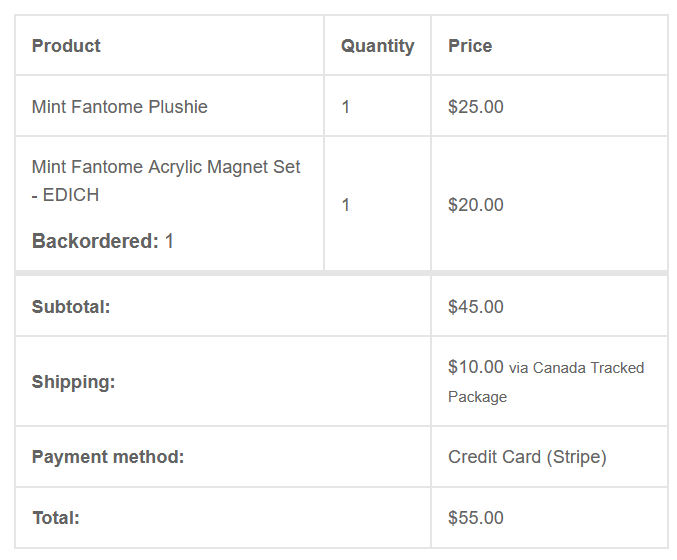Click the Quantity column header
The width and height of the screenshot is (677, 560).
(377, 46)
